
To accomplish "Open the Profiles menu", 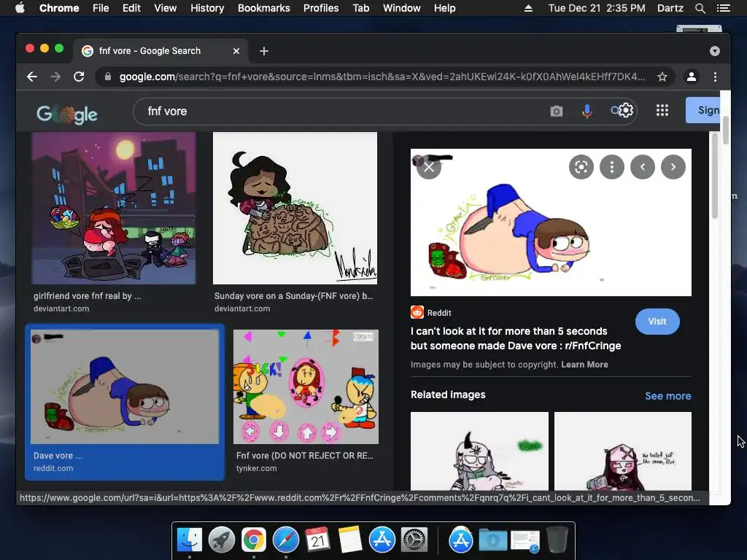I will [321, 8].
